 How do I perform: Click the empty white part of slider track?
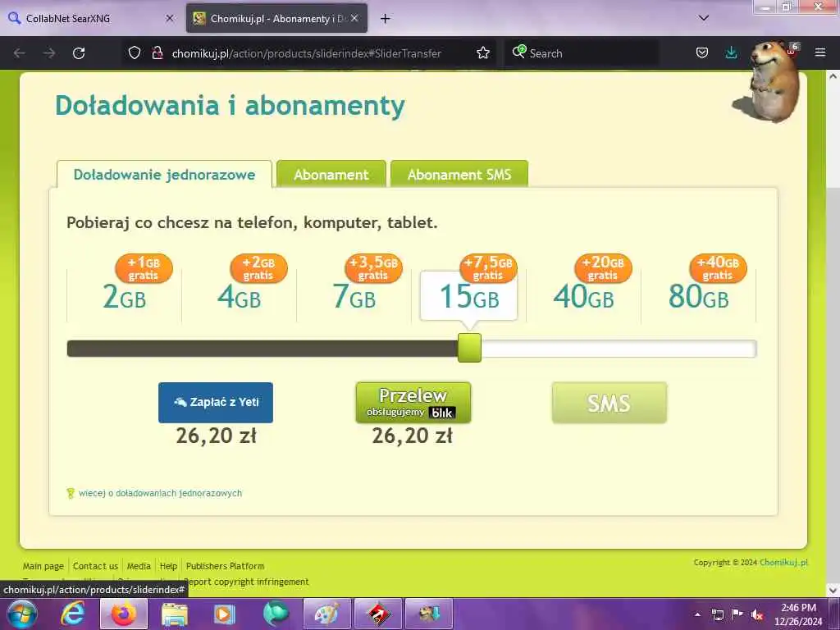[619, 349]
